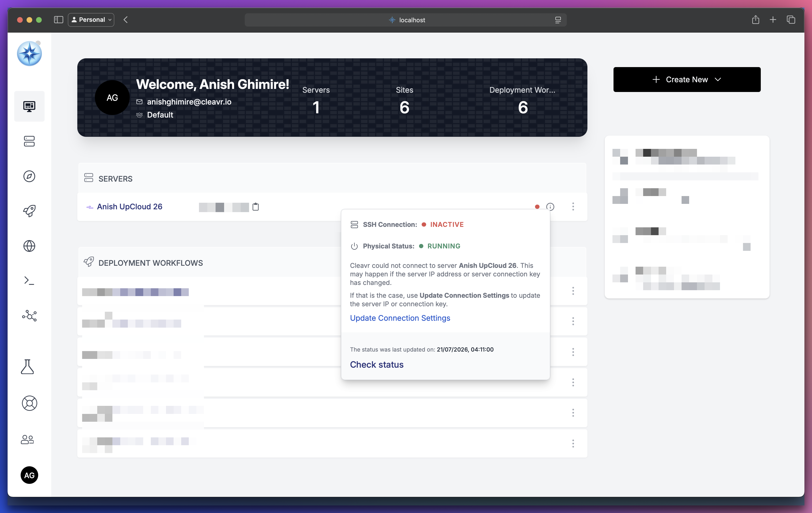
Task: Click the localhost address bar
Action: coord(405,20)
